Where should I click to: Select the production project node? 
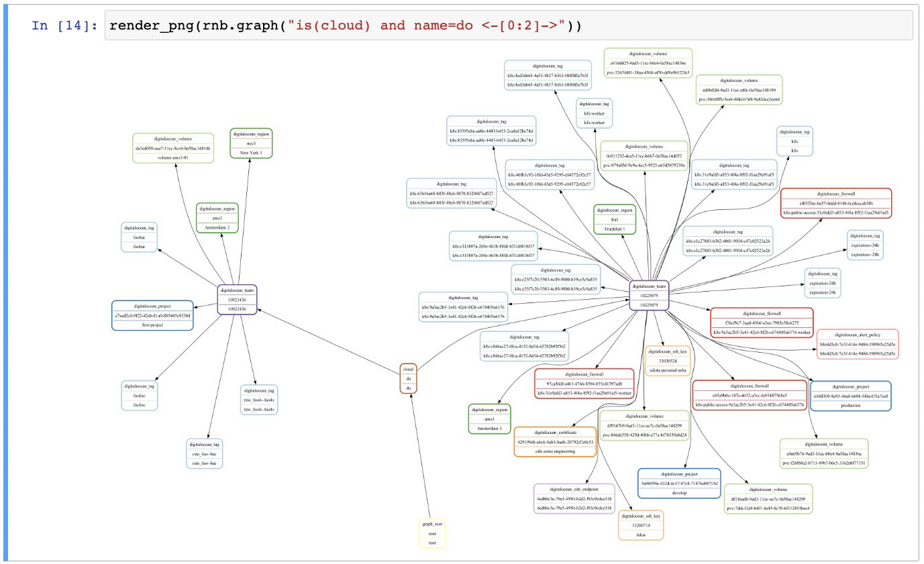tap(851, 396)
